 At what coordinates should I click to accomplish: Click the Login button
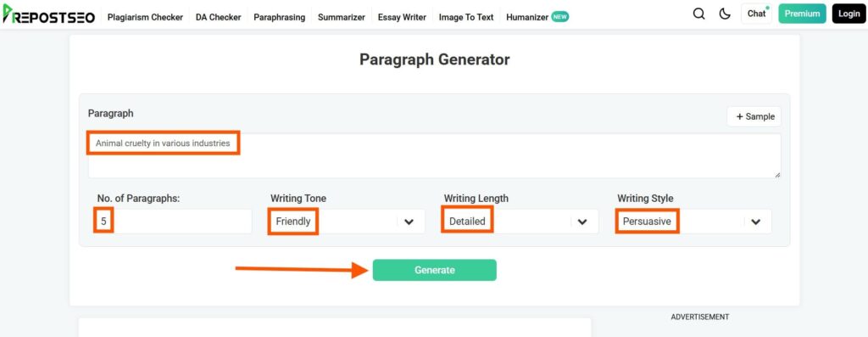(849, 14)
